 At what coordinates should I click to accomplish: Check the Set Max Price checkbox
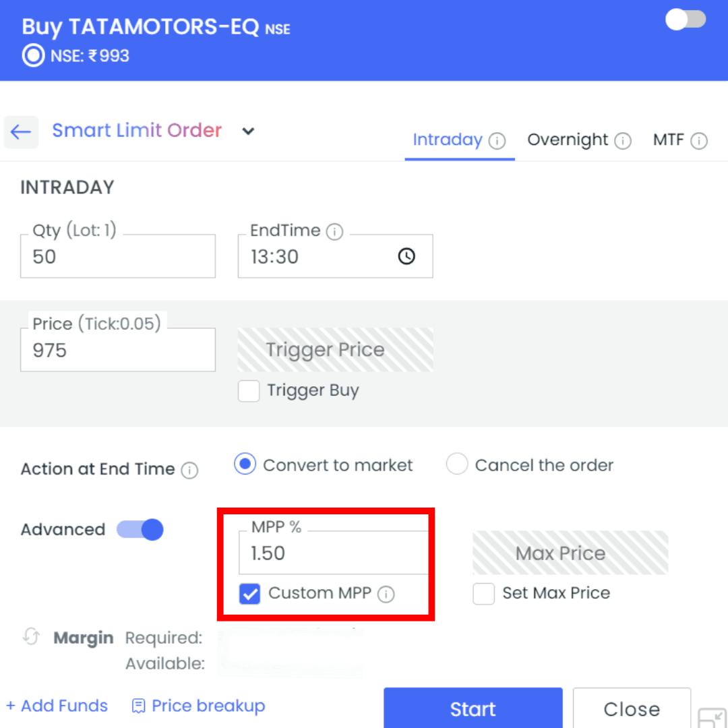coord(483,594)
